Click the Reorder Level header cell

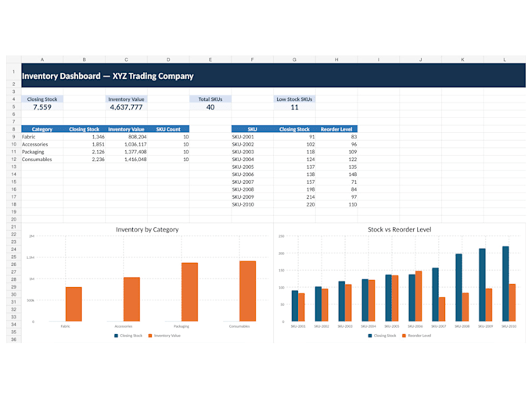click(x=336, y=129)
